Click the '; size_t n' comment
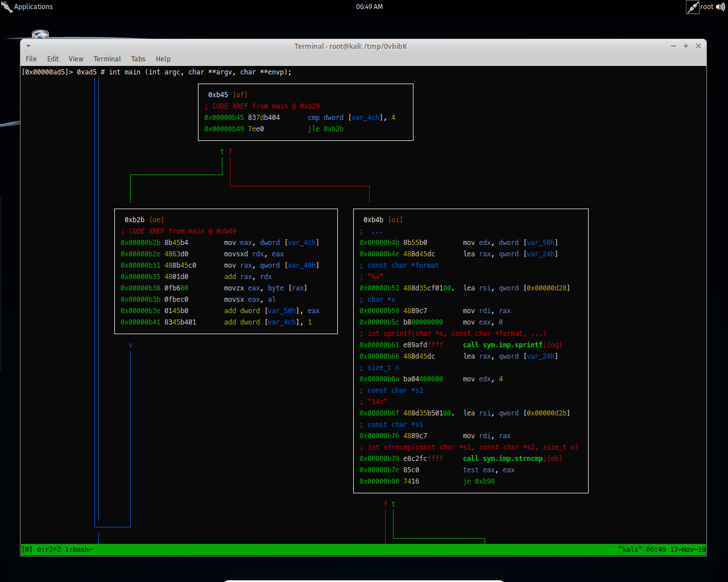This screenshot has width=728, height=582. coord(379,368)
